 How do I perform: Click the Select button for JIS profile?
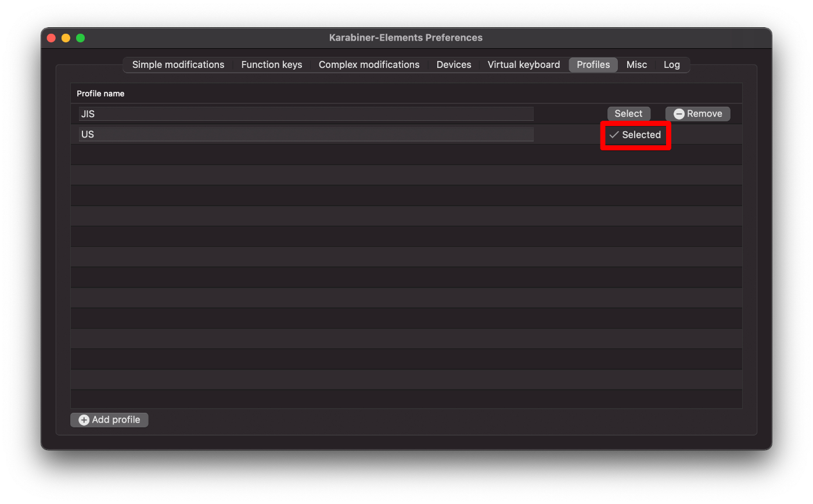point(629,114)
